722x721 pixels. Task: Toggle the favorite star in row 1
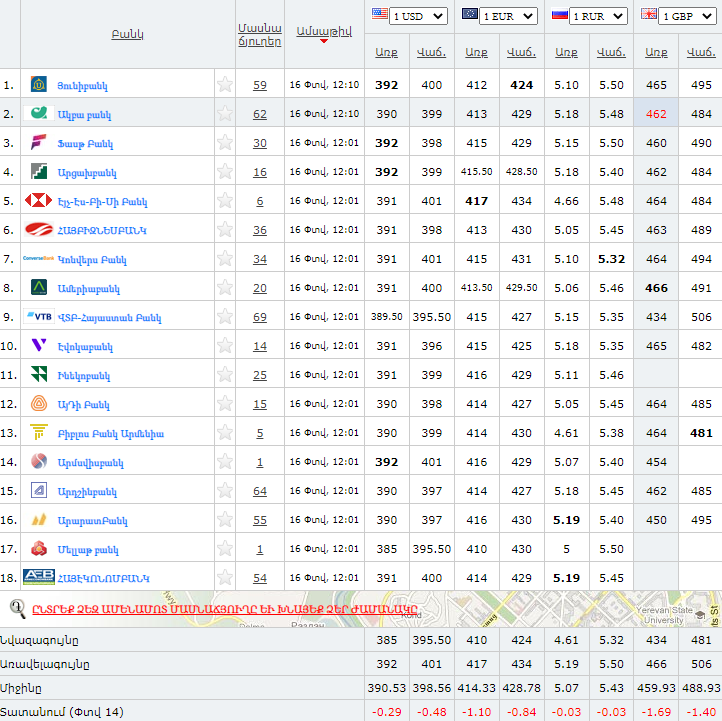click(x=225, y=84)
